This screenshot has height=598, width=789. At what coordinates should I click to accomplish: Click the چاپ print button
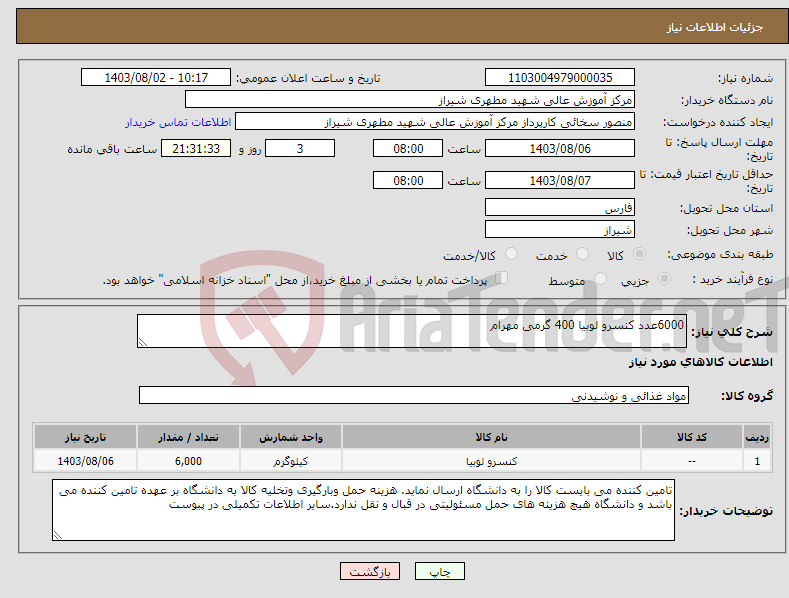440,571
